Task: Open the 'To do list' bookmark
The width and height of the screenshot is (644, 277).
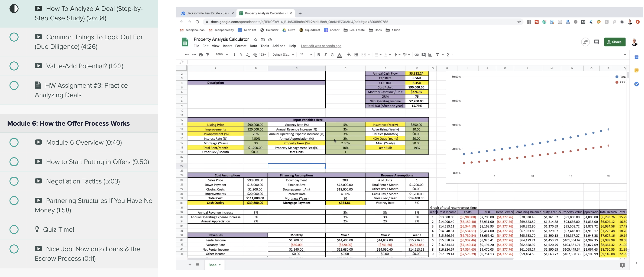Action: (x=247, y=30)
